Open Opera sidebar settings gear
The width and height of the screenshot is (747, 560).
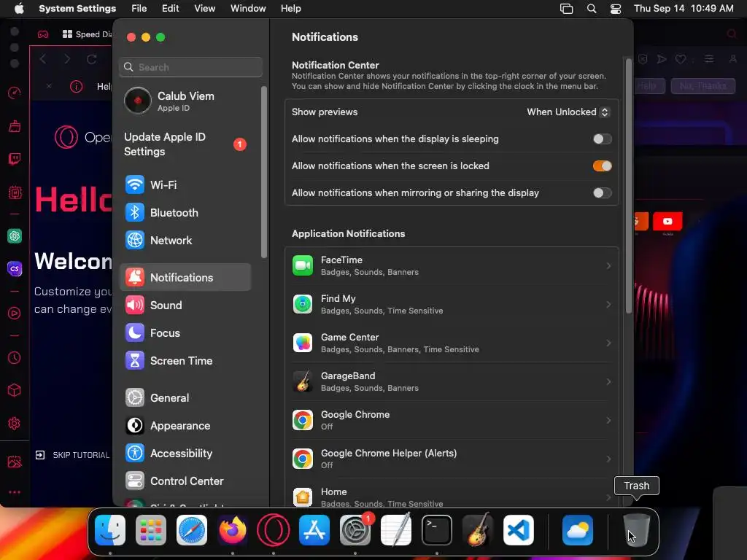[15, 424]
